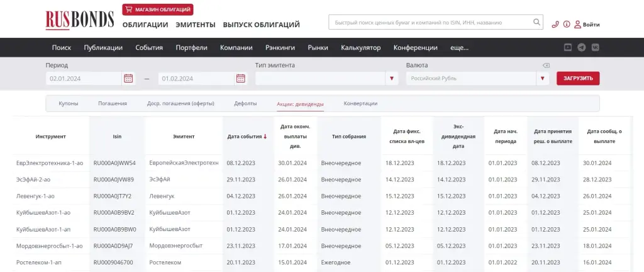Click ISIN RU0009046700
Screen dimensions: 644x272
click(x=113, y=262)
